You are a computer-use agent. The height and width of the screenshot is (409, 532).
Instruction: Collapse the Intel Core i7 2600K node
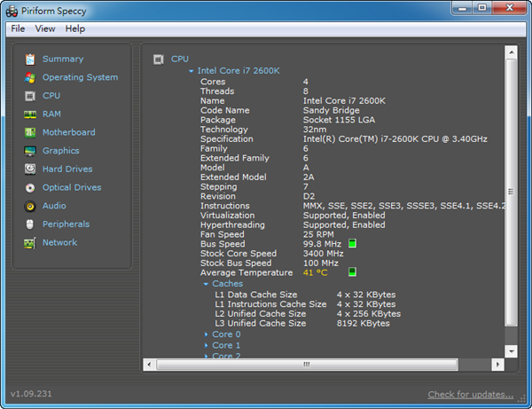191,70
